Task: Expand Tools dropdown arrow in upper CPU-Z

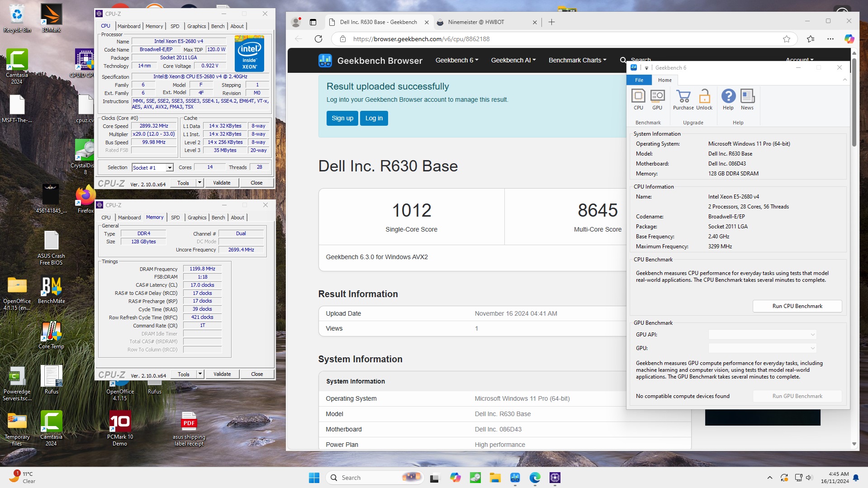Action: (x=199, y=183)
